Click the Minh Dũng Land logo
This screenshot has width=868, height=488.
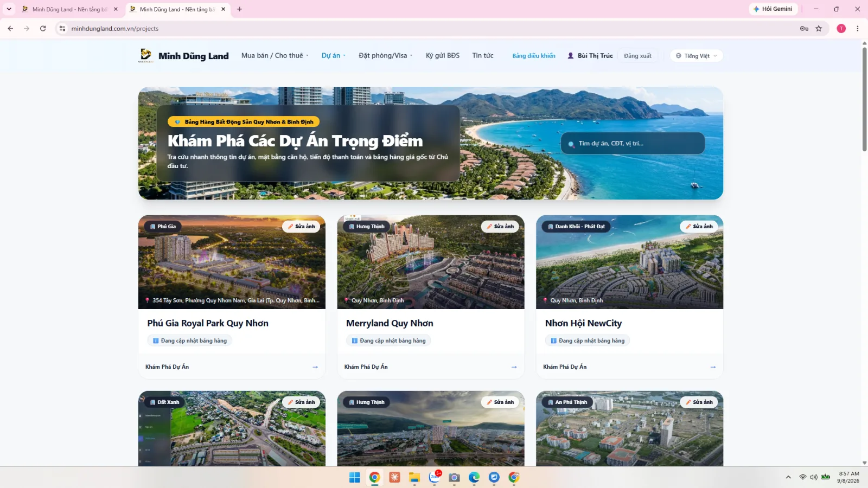tap(183, 55)
